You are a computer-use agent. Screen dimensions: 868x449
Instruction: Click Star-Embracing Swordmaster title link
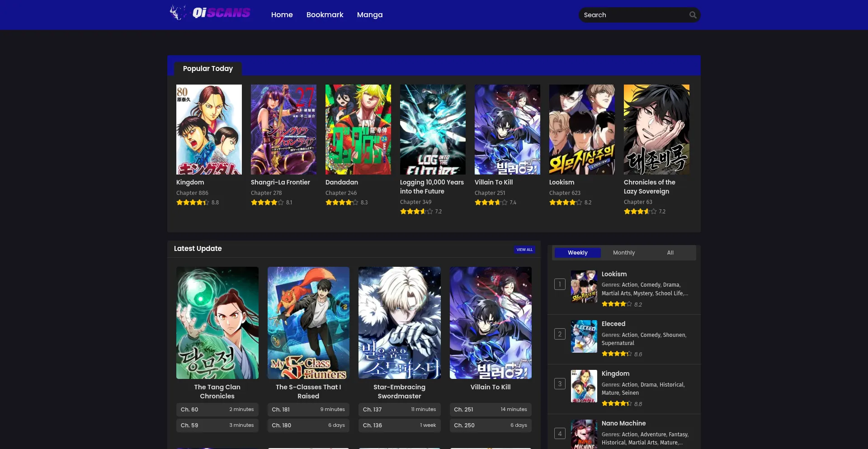(x=400, y=392)
